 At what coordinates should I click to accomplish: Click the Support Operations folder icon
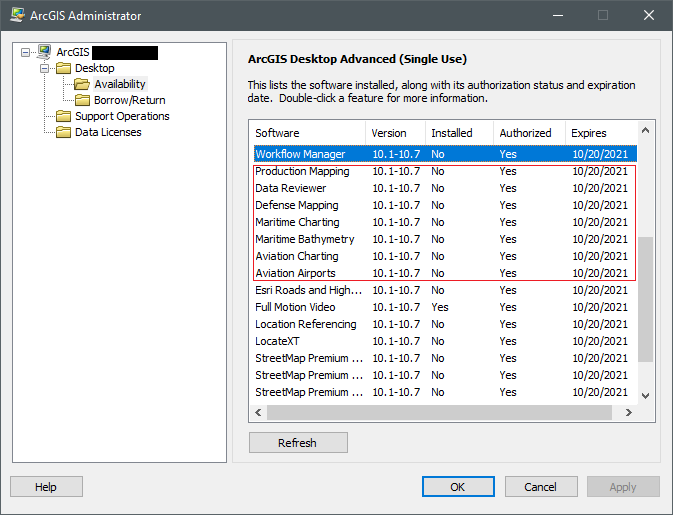[x=64, y=116]
